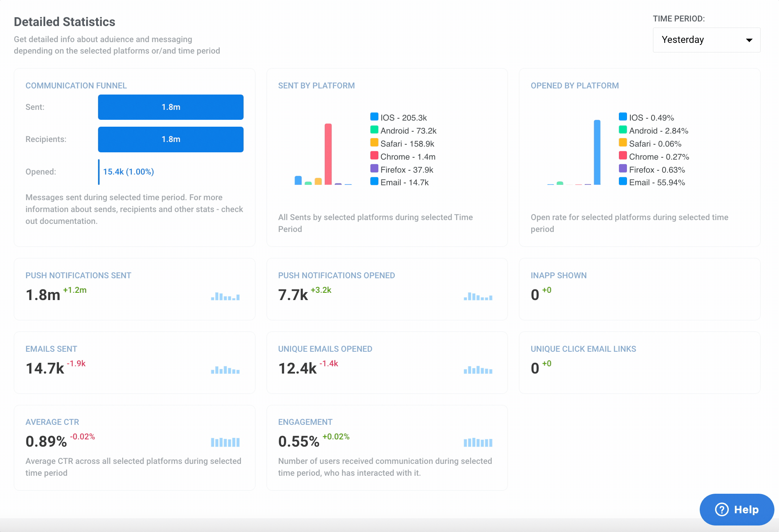Viewport: 779px width, 532px height.
Task: Click the tall blue Email bar in Opened chart
Action: click(x=597, y=152)
